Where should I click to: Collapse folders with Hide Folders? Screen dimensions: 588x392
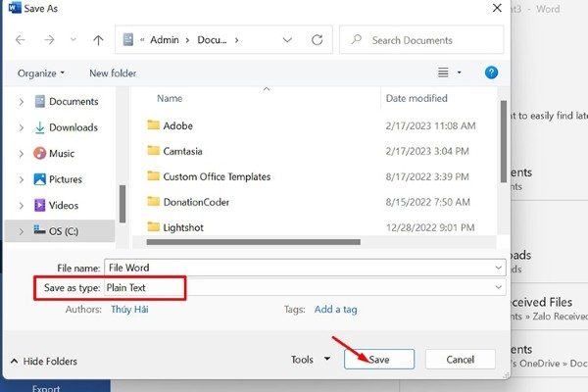[43, 362]
